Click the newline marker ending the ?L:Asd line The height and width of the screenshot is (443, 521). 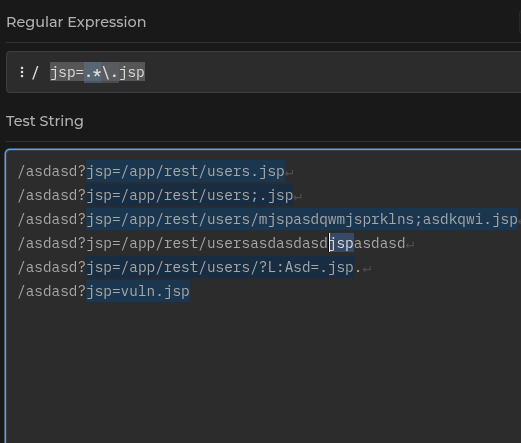coord(367,269)
